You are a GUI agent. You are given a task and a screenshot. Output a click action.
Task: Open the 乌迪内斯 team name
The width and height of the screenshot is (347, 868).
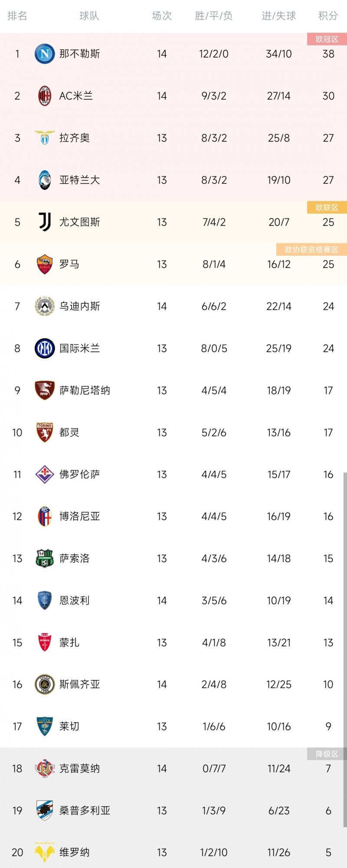click(80, 306)
